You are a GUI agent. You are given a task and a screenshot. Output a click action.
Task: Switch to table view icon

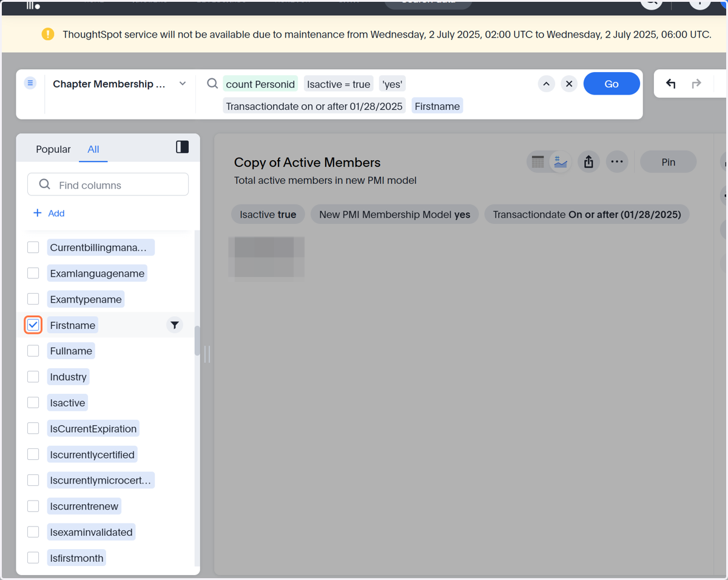pos(538,162)
